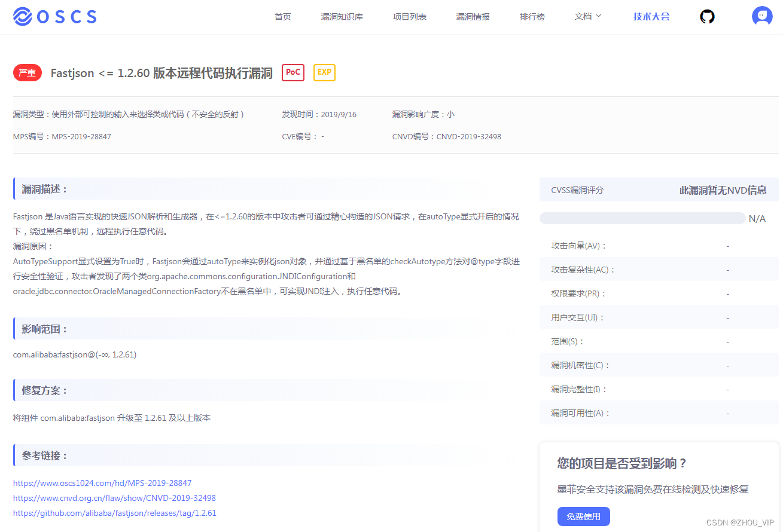Click the 您的项目是否受到影响？ heading
Screen dimensions: 783x532
click(x=622, y=463)
